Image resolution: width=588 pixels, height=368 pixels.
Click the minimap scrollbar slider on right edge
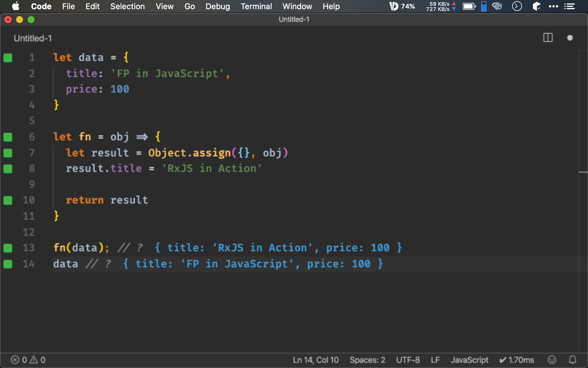pos(583,172)
